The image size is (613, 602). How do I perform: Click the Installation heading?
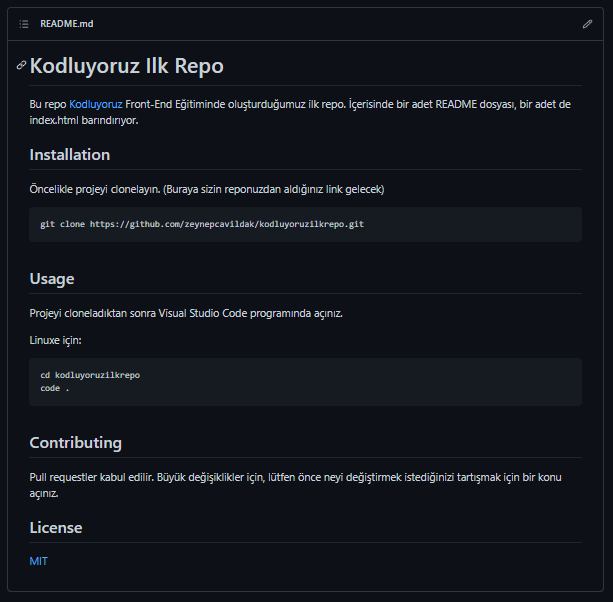pyautogui.click(x=70, y=155)
